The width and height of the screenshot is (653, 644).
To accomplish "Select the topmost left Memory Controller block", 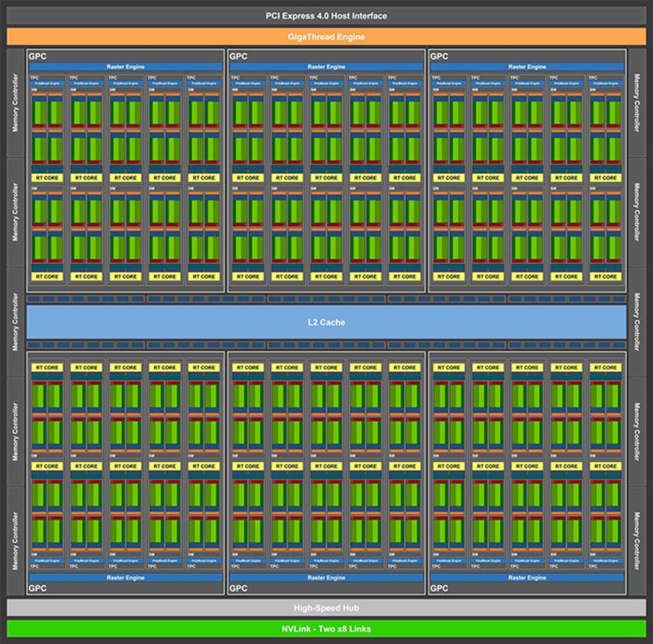I will click(16, 103).
